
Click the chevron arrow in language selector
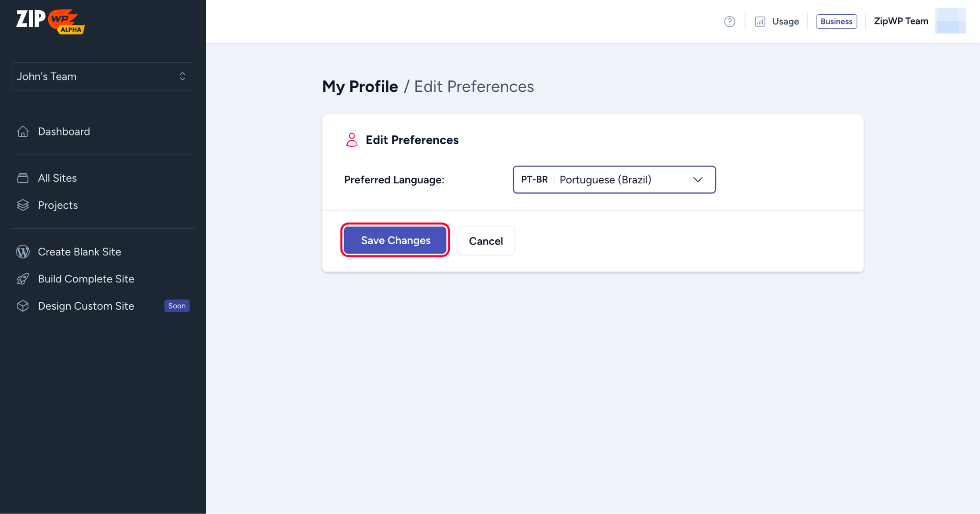point(698,179)
